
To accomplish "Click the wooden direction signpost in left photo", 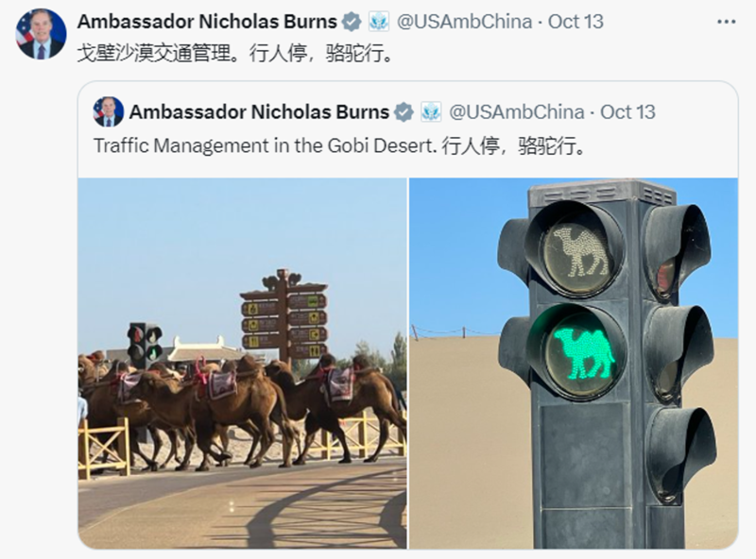I will 284,315.
